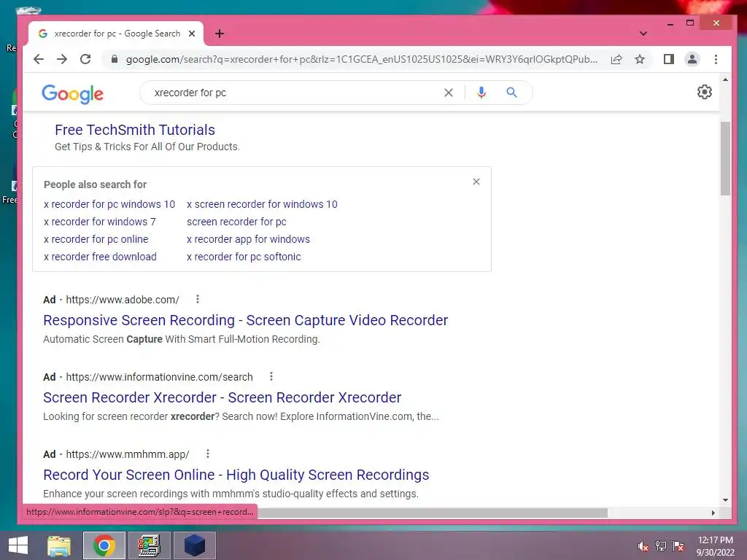Click horizontal scrollbar right arrow

[713, 513]
